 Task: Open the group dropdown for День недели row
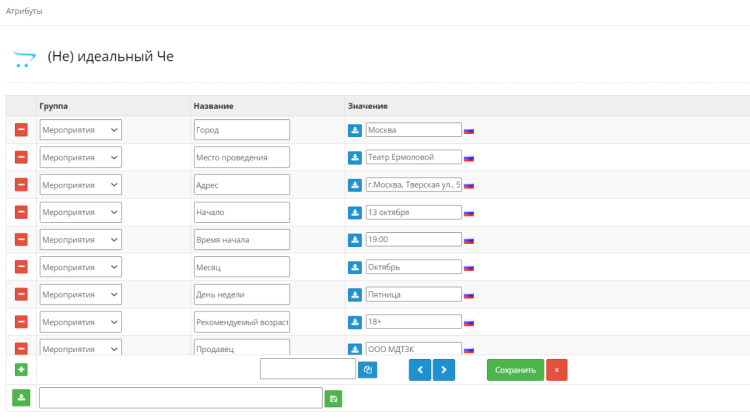[80, 294]
